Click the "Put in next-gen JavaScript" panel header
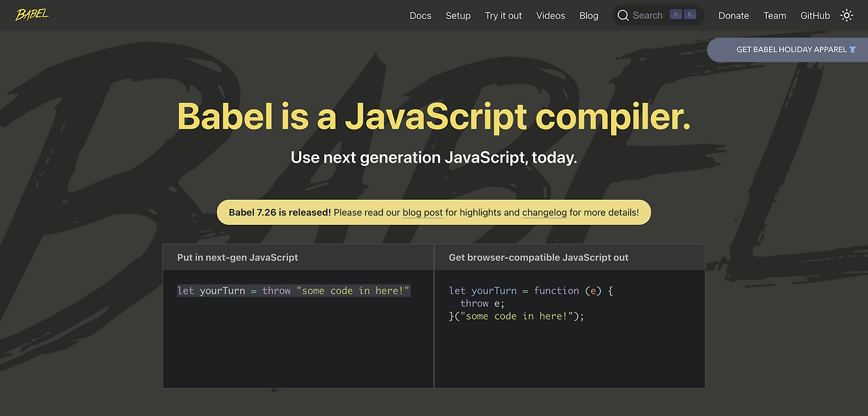 (x=237, y=257)
